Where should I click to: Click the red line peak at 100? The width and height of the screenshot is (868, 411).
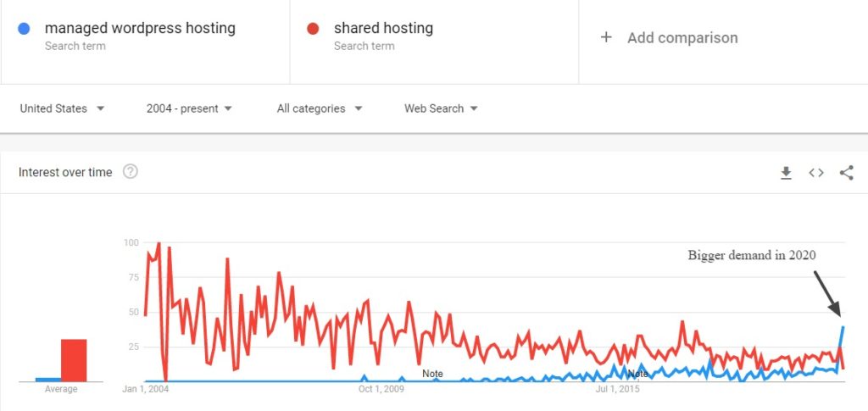point(159,243)
